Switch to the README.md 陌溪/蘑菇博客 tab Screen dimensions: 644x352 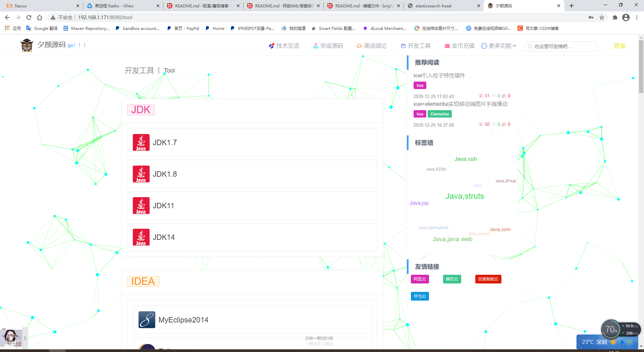coord(203,6)
